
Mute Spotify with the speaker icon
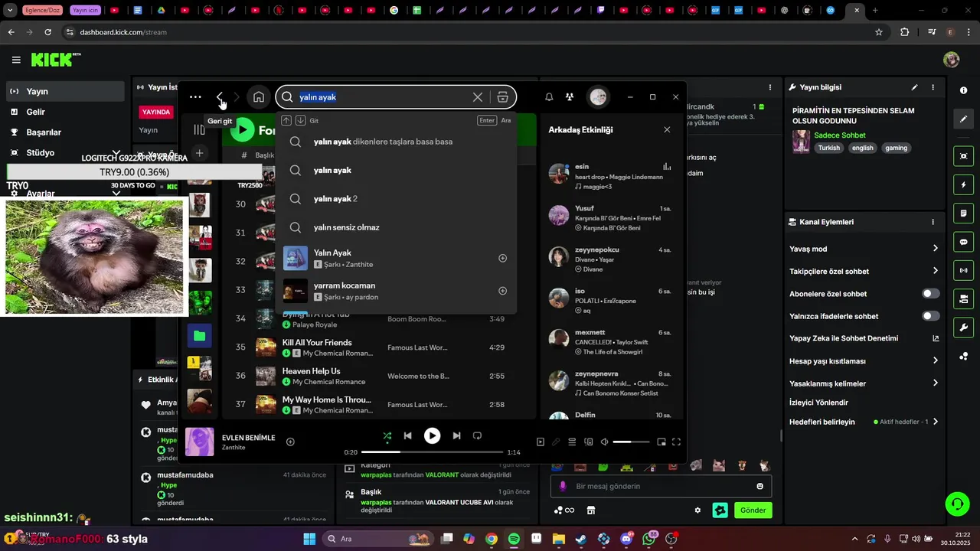pyautogui.click(x=604, y=442)
